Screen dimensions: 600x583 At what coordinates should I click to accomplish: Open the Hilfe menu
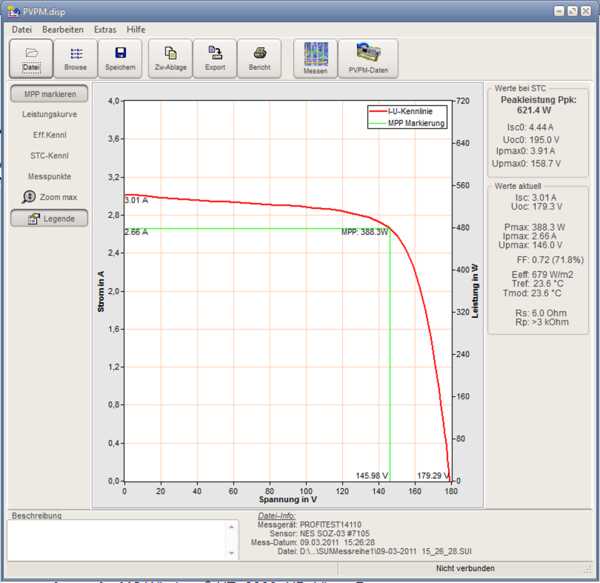pyautogui.click(x=136, y=30)
